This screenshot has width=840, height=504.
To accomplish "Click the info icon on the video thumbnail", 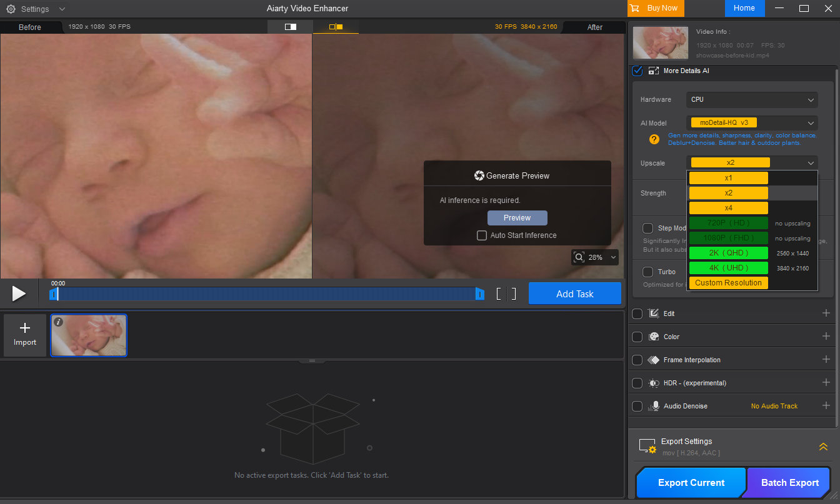I will tap(59, 322).
